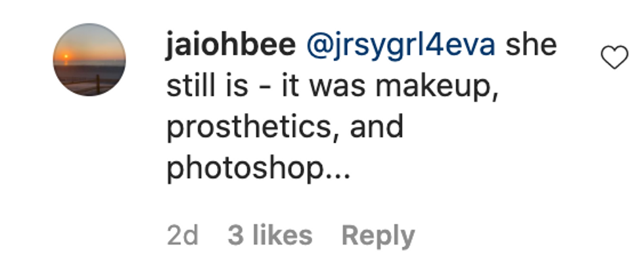644x274 pixels.
Task: Click the word "photoshop..." in the comment
Action: pyautogui.click(x=258, y=169)
